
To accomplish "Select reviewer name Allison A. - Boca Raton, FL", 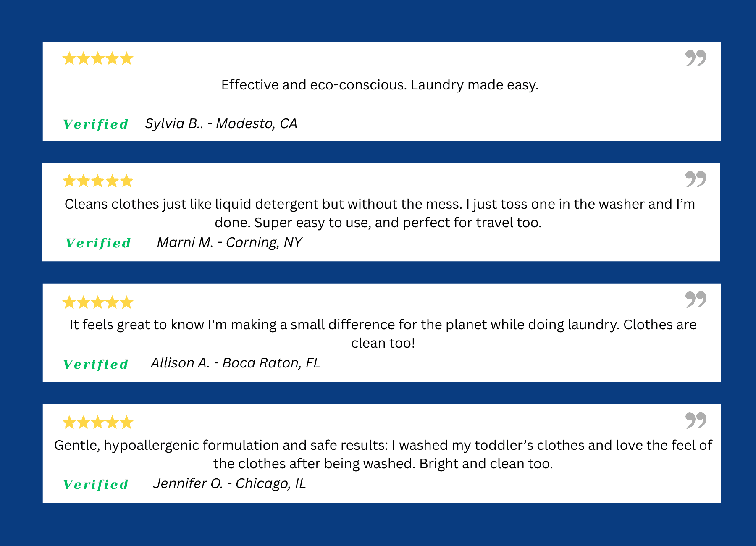I will (x=235, y=363).
